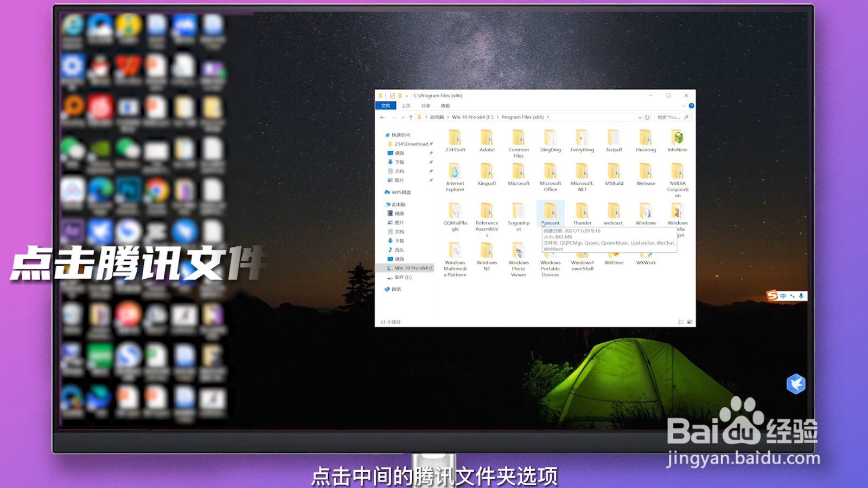Switch to large icons view in status bar
This screenshot has width=868, height=488.
point(690,322)
